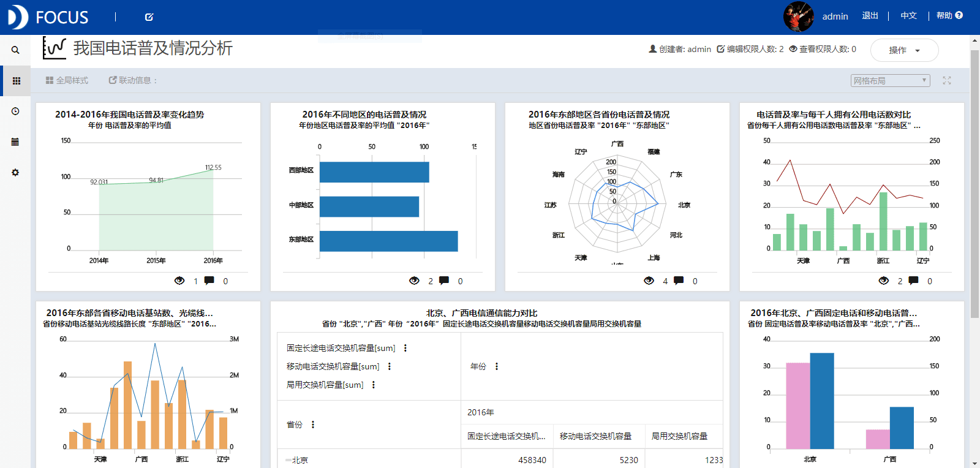Click the 西部地区 bar

(x=374, y=172)
